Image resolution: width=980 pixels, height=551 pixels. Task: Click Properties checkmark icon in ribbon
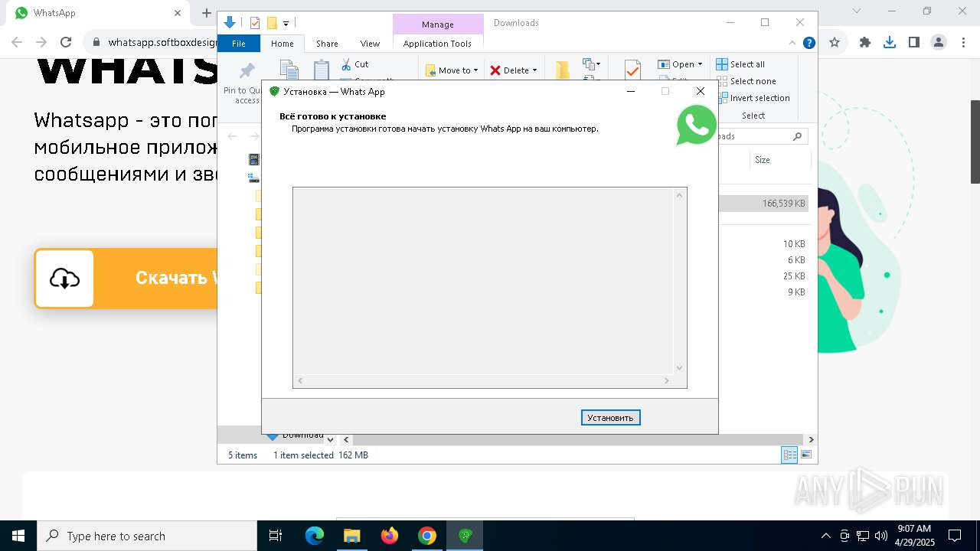click(632, 70)
